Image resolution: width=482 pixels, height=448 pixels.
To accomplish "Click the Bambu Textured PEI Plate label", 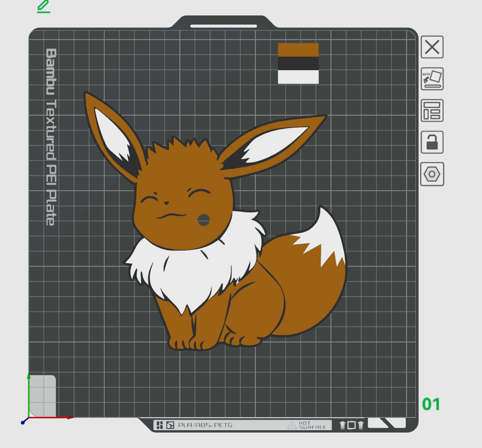I will tap(51, 137).
